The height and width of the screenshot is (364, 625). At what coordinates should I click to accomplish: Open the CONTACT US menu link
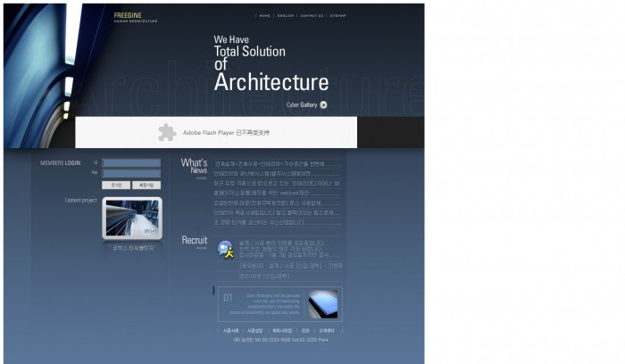point(311,16)
